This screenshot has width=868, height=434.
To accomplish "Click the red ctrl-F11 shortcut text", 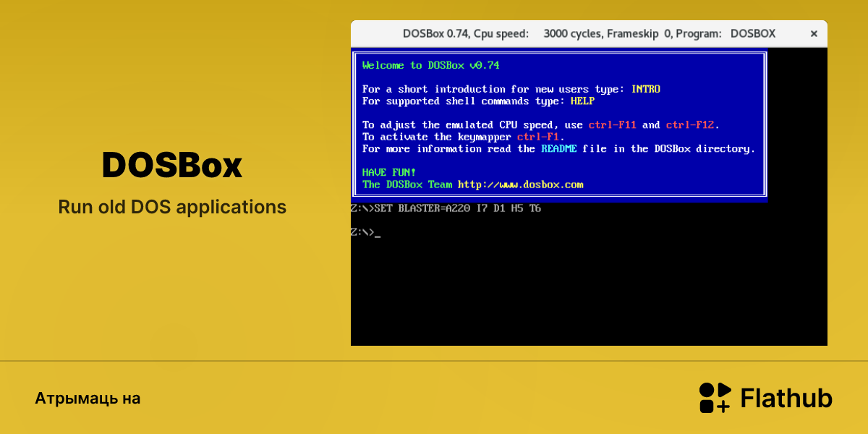I will coord(612,125).
